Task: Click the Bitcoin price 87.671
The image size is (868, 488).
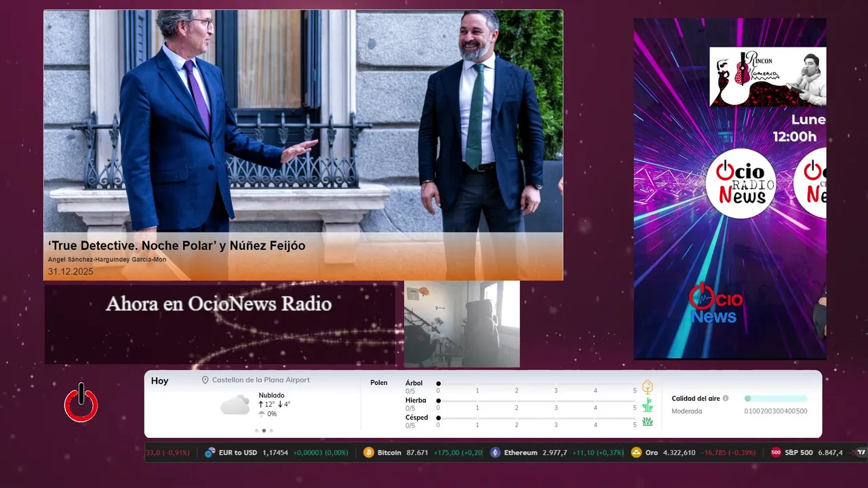Action: point(417,452)
